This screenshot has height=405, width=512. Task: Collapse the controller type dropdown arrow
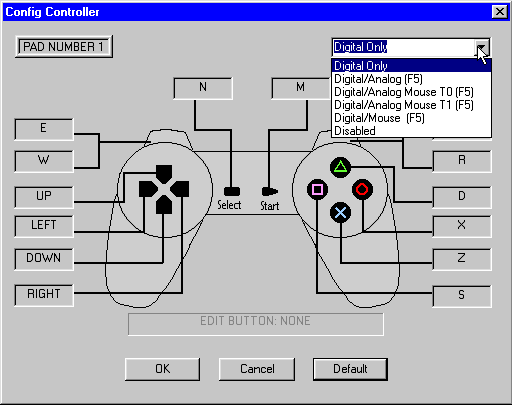482,47
